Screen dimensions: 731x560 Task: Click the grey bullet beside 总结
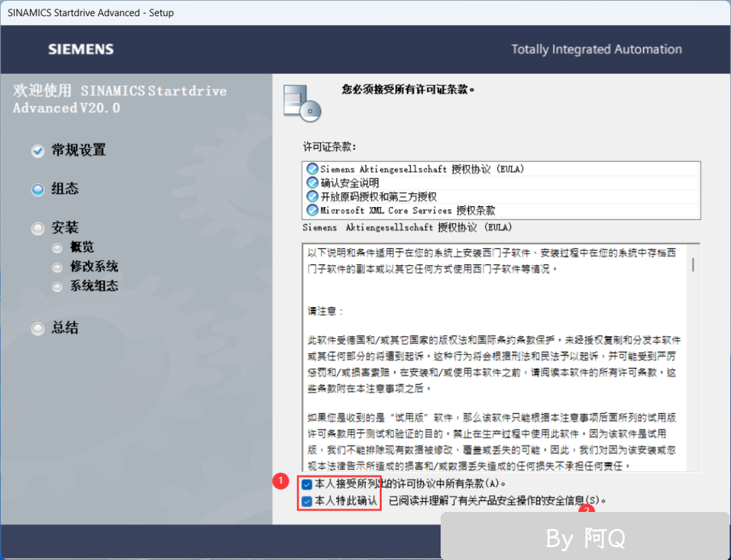click(38, 329)
